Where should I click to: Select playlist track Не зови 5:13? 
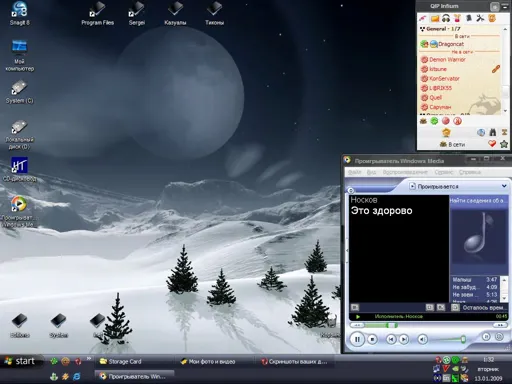(x=475, y=295)
